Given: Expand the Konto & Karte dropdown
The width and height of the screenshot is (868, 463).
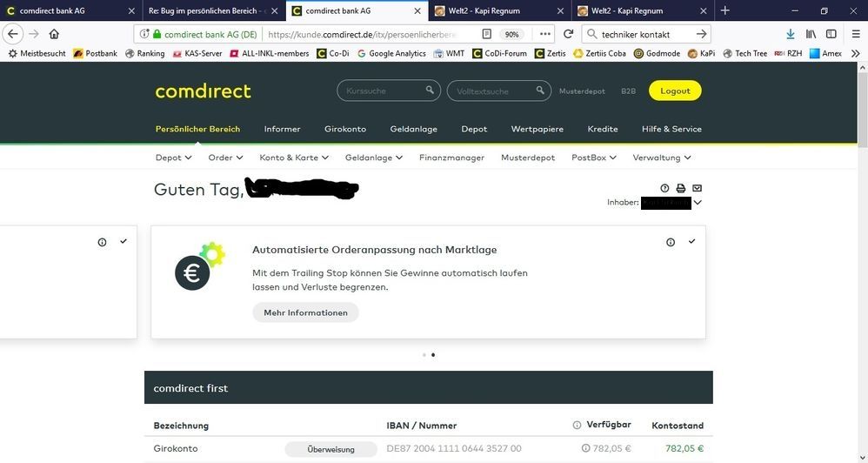Looking at the screenshot, I should click(x=294, y=158).
